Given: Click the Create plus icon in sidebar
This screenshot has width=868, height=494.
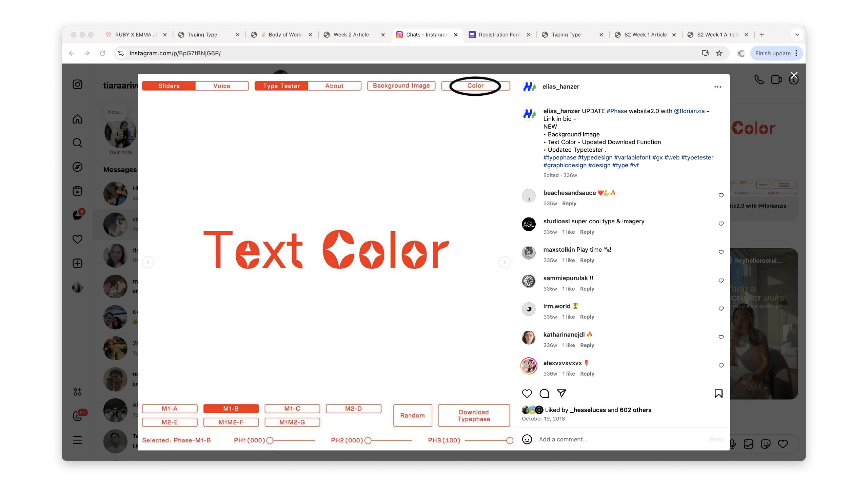Looking at the screenshot, I should [77, 263].
